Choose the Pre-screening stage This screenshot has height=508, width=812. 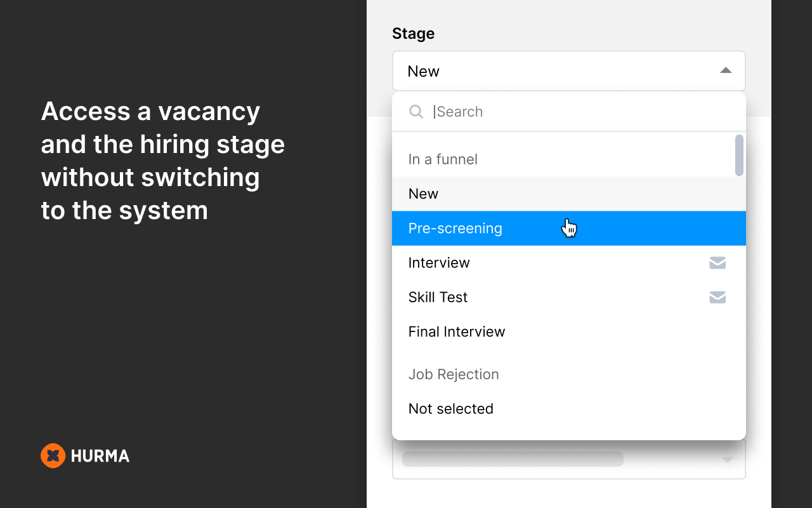(x=569, y=229)
